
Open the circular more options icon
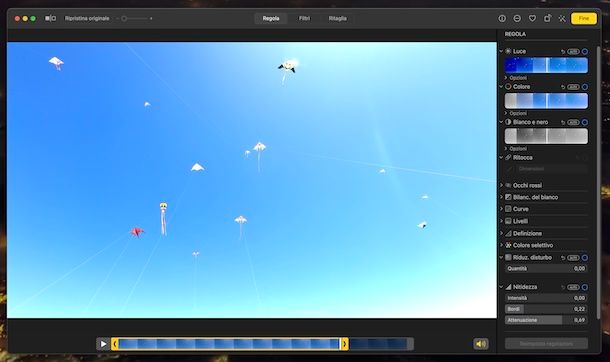pos(517,18)
